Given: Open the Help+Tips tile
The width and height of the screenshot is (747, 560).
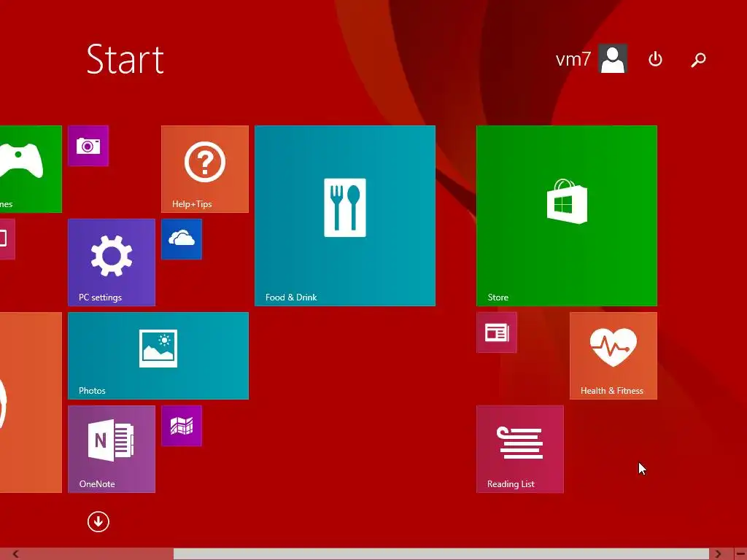Looking at the screenshot, I should (x=205, y=169).
